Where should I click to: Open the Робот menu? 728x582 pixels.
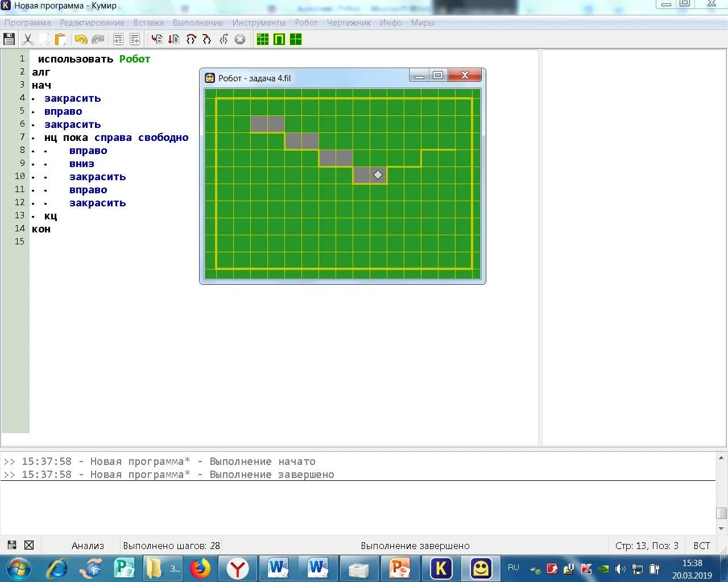point(306,23)
